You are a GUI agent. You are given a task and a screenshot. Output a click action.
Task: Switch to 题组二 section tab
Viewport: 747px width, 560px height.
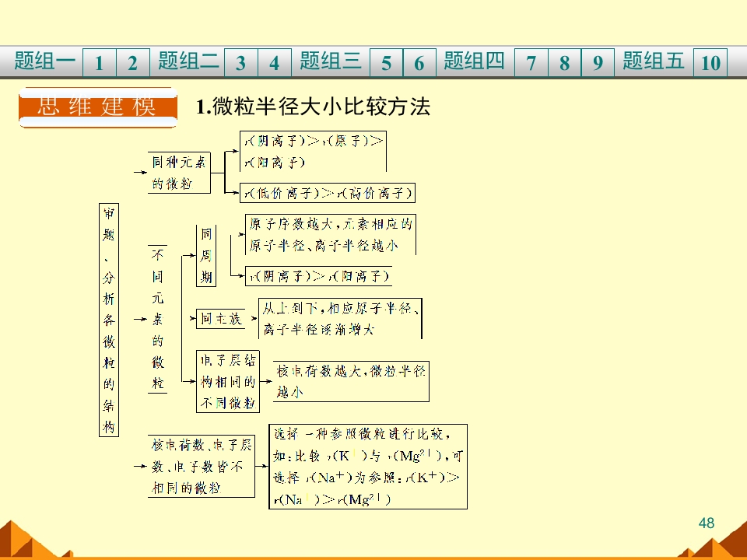pos(188,61)
